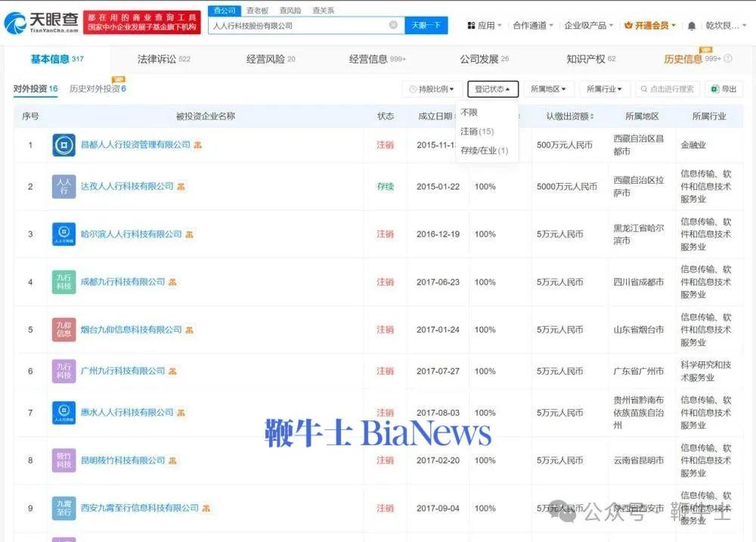Collapse the 登记状态 filter dropdown
756x542 pixels.
click(x=493, y=89)
